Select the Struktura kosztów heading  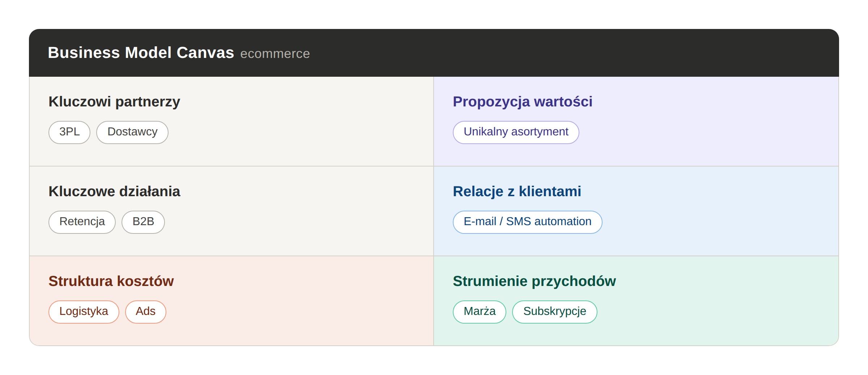tap(111, 281)
